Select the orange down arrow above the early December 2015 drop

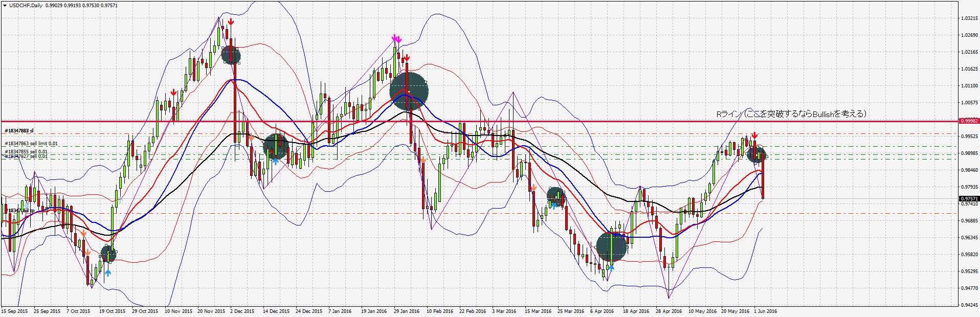[251, 138]
